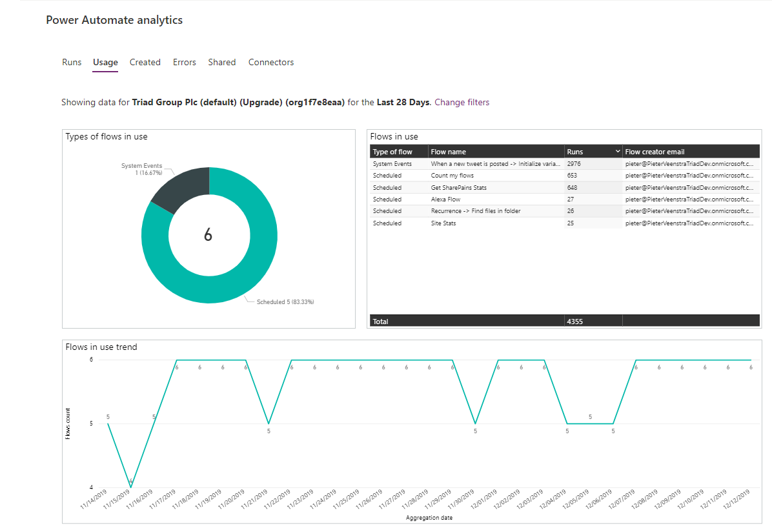Click the Runs column header label
Image resolution: width=772 pixels, height=532 pixels.
[x=574, y=152]
